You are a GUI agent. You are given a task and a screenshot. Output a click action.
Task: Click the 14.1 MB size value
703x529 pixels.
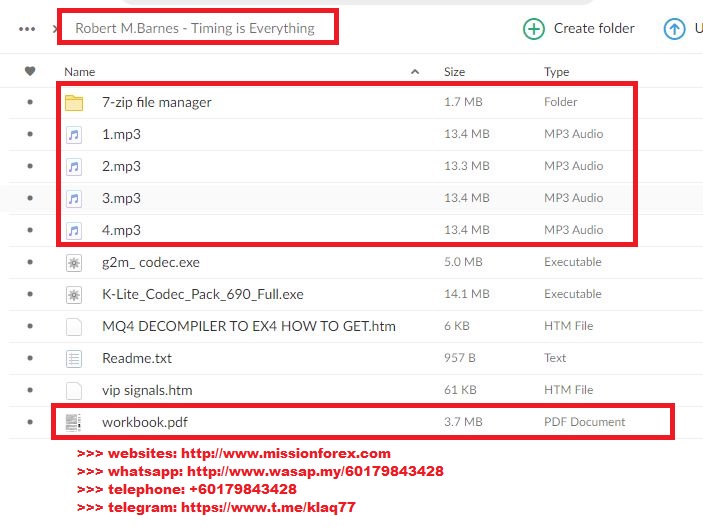pos(466,294)
